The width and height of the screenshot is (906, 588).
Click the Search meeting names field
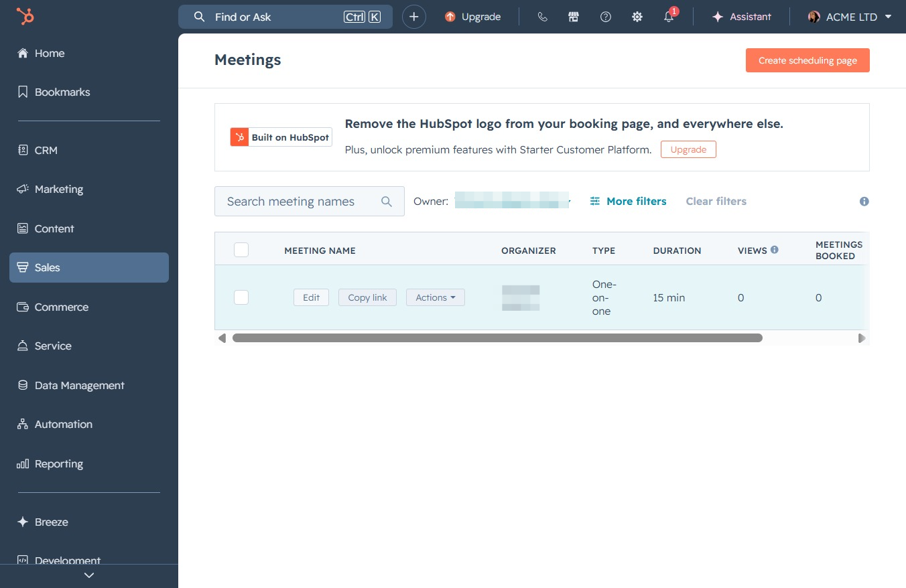(x=310, y=201)
